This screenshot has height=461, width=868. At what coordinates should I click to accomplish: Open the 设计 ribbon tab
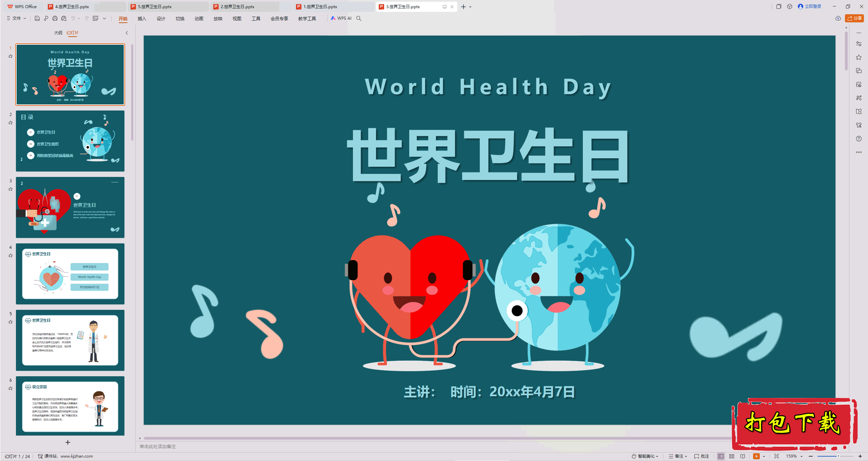click(161, 19)
